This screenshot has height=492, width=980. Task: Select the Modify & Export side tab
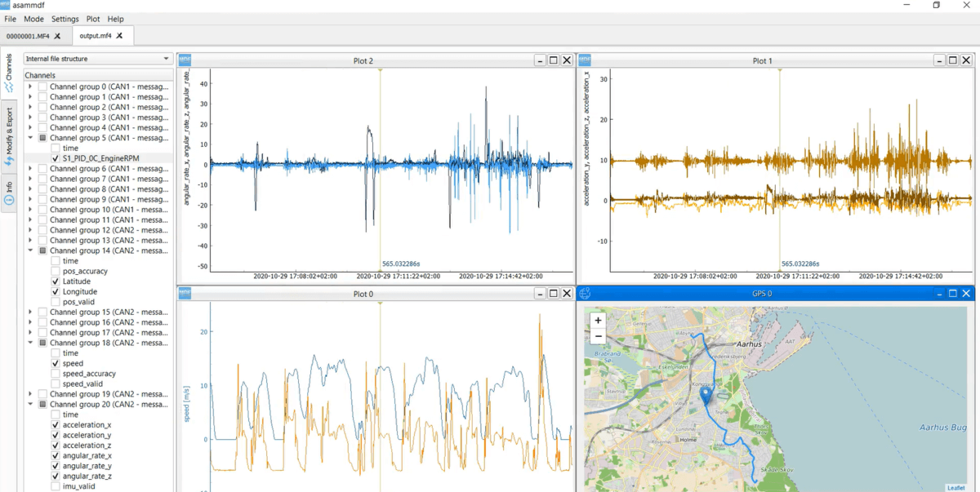(8, 137)
